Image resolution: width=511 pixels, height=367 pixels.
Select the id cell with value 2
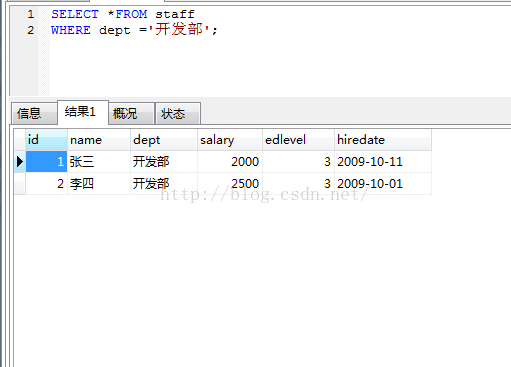tap(46, 184)
